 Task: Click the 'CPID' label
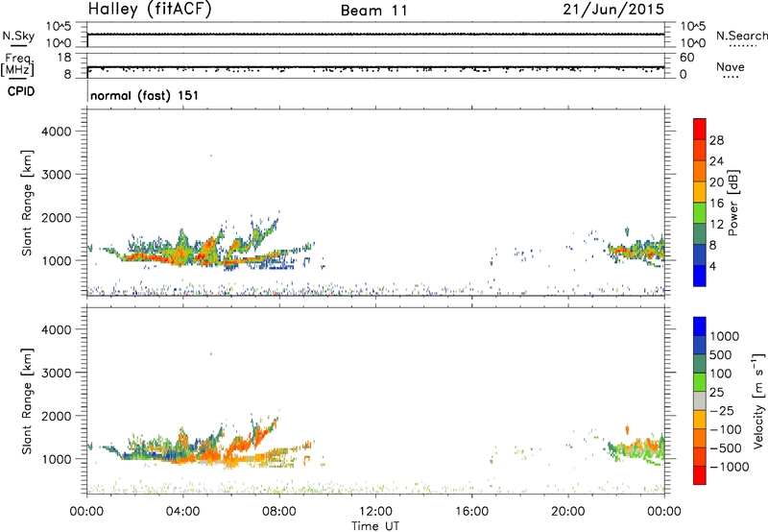21,91
